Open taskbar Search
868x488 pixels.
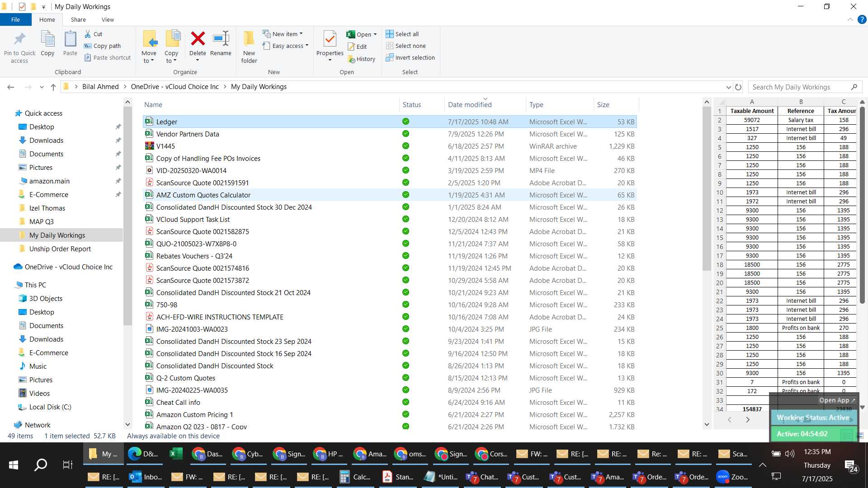click(41, 465)
